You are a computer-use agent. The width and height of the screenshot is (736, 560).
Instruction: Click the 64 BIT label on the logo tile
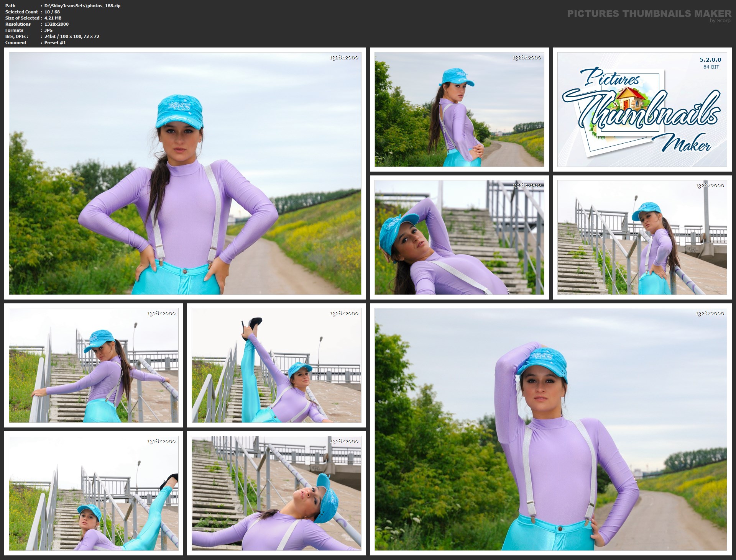pyautogui.click(x=711, y=67)
